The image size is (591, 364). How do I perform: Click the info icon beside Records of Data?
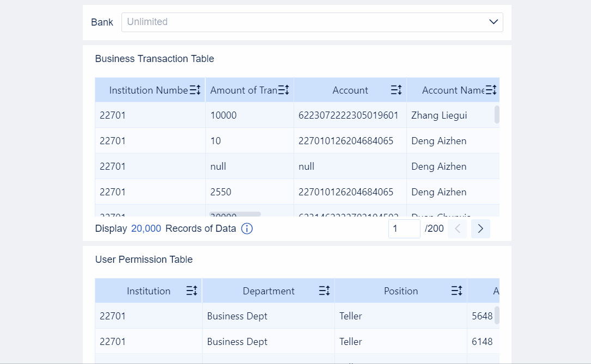247,229
